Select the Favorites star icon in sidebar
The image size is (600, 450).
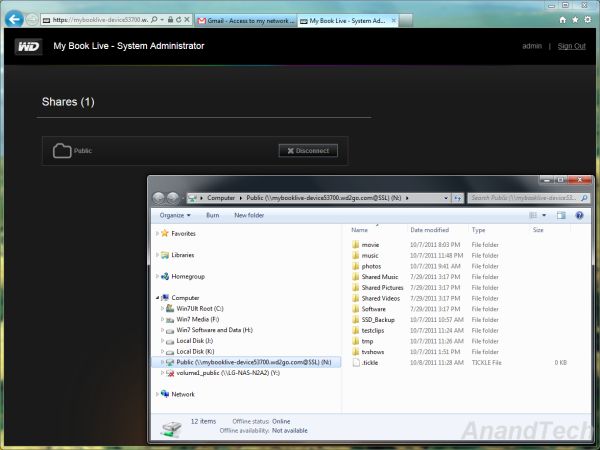pyautogui.click(x=165, y=233)
